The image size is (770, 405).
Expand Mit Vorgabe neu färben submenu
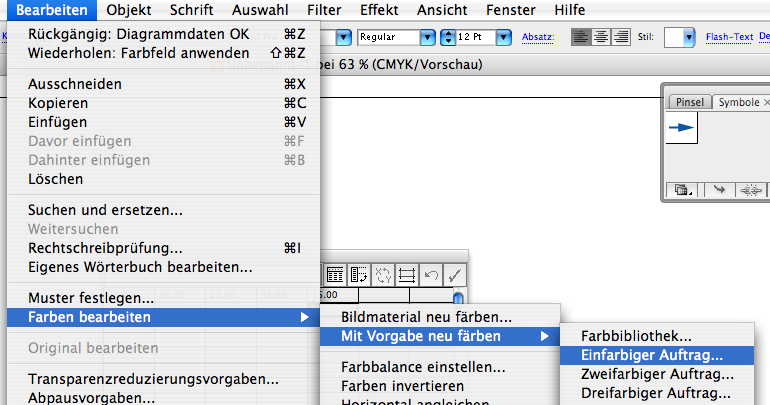[440, 336]
